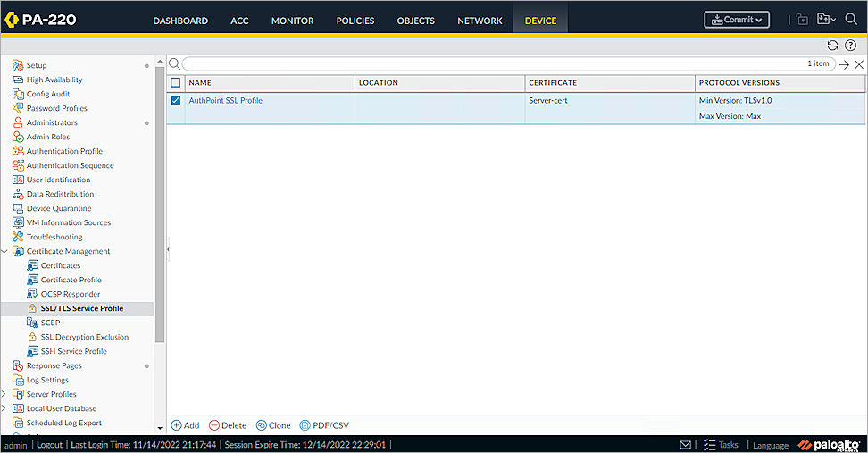This screenshot has height=453, width=868.
Task: Click Logout in the status bar
Action: (x=49, y=445)
